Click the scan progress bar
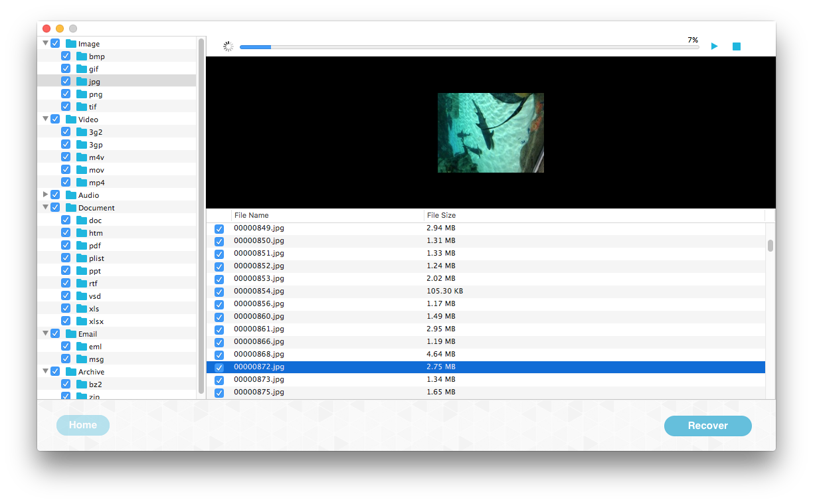This screenshot has height=504, width=813. click(469, 47)
